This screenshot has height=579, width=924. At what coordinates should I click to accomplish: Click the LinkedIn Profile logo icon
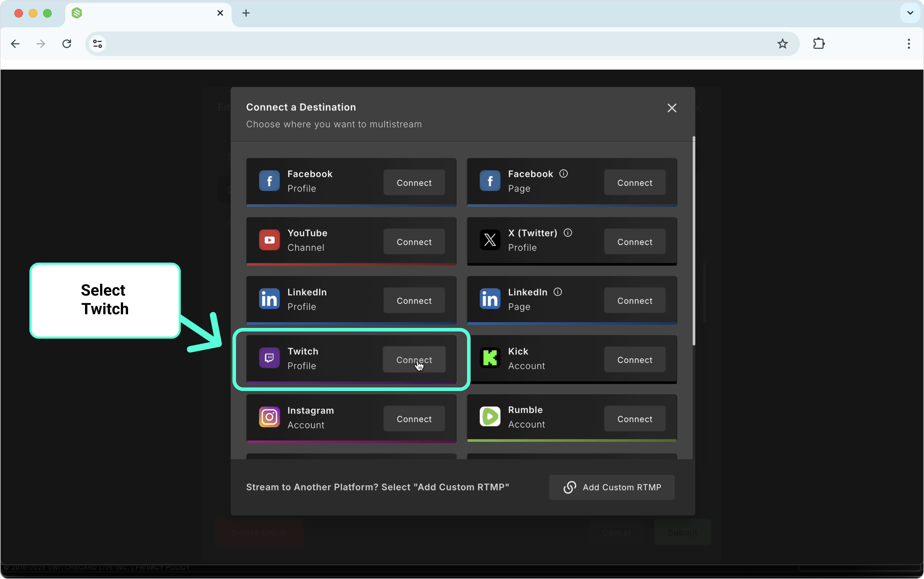[269, 299]
